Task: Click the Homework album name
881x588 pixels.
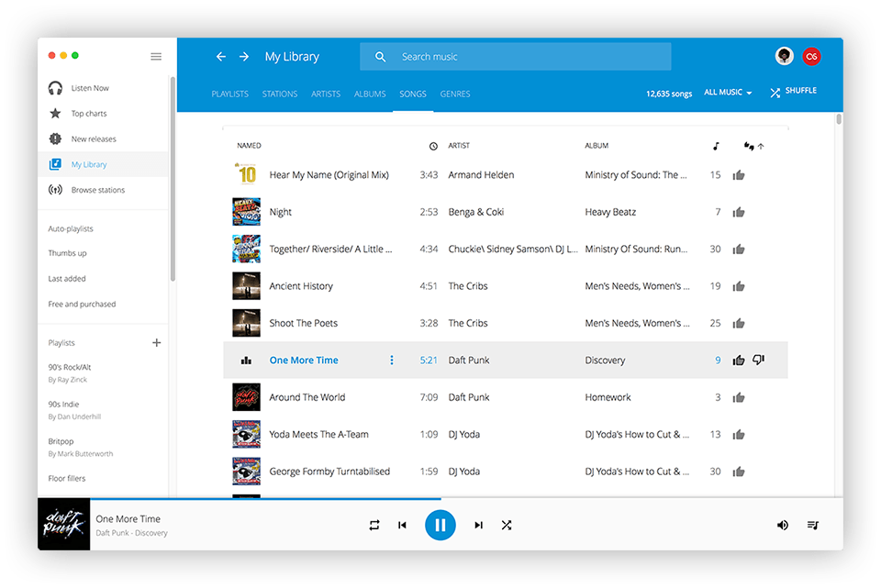Action: click(x=608, y=397)
